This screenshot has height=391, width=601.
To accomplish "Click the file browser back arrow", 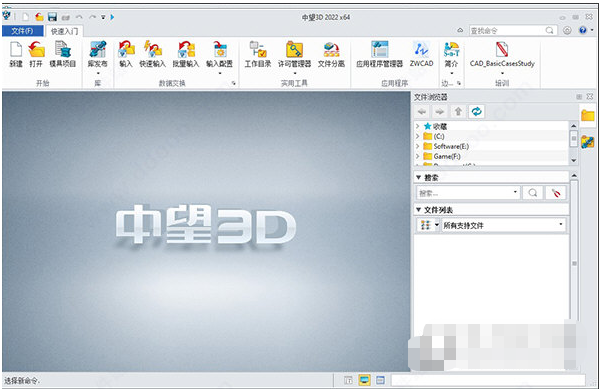I will point(422,112).
